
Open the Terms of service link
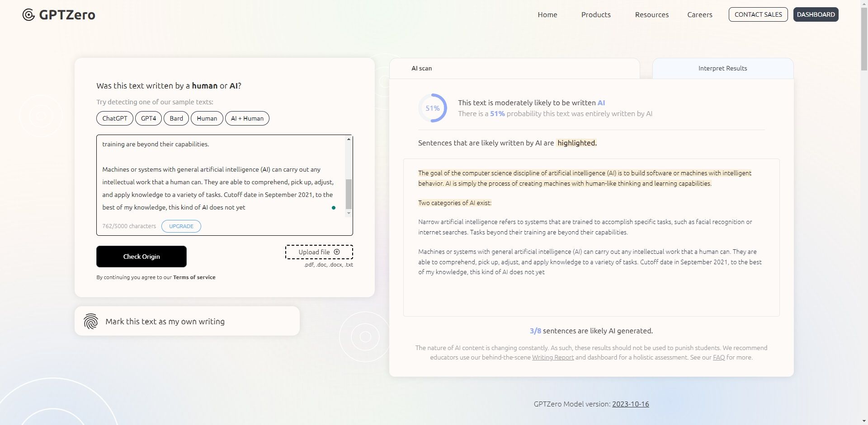pyautogui.click(x=194, y=277)
